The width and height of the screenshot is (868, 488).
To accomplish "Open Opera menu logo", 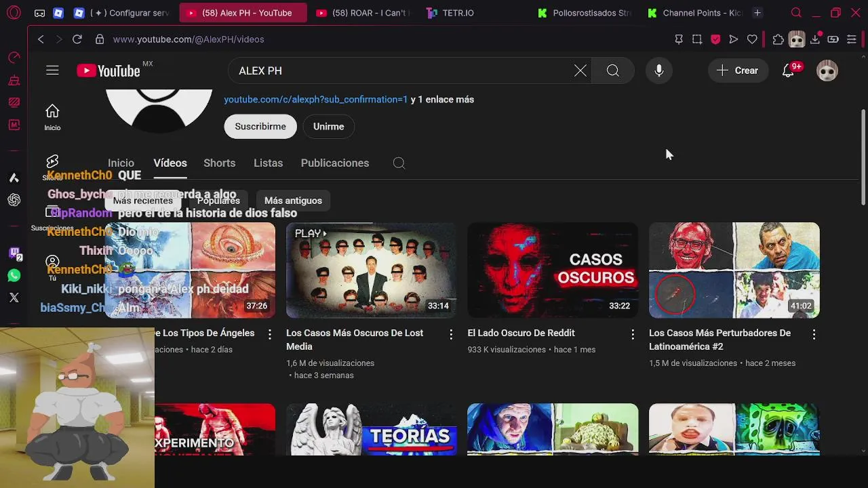I will 14,13.
